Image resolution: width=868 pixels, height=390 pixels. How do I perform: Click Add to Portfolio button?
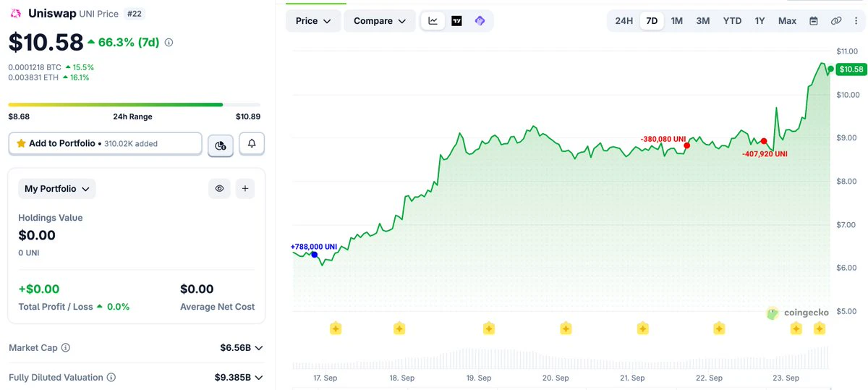click(106, 143)
